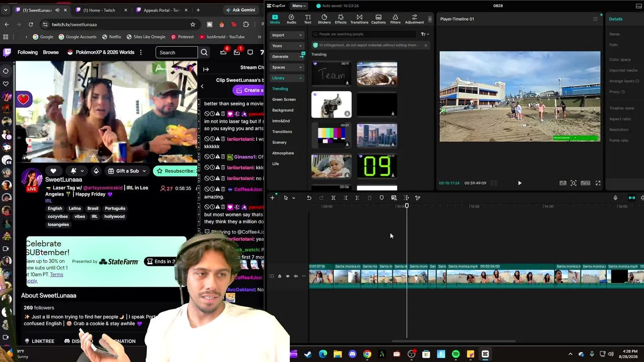Open Twitch whispers chat bubble icon
Viewport: 644px width, 362px height.
(x=250, y=52)
